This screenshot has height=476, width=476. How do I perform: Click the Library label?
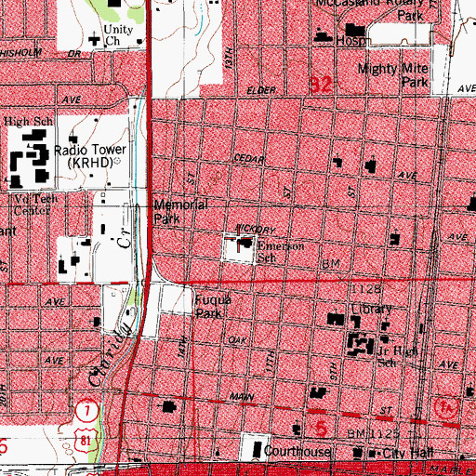(x=372, y=309)
